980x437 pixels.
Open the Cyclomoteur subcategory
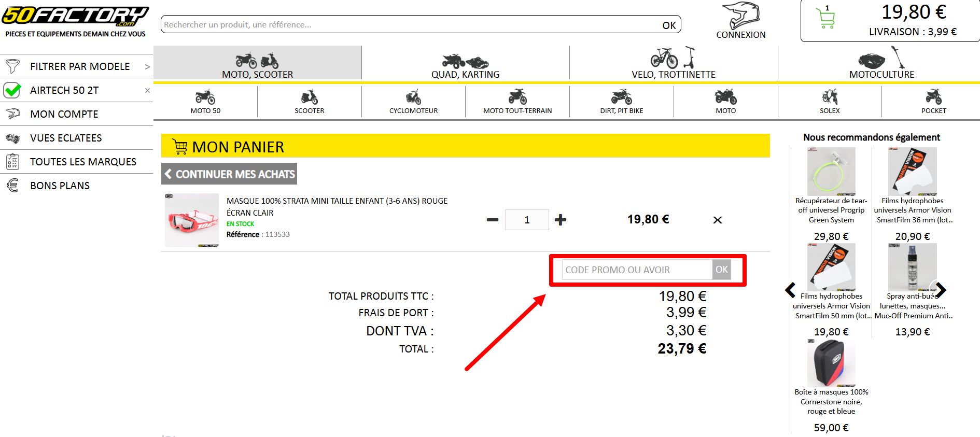click(414, 102)
